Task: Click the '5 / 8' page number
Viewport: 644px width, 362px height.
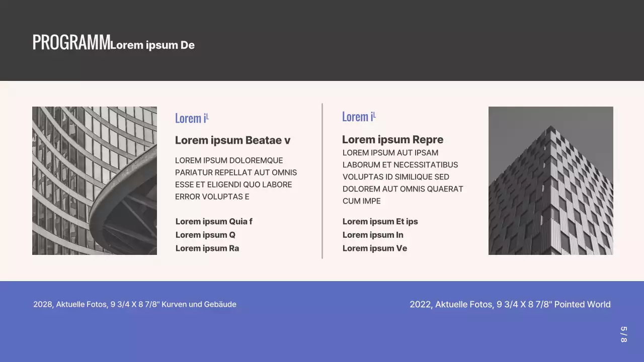Action: click(x=623, y=334)
